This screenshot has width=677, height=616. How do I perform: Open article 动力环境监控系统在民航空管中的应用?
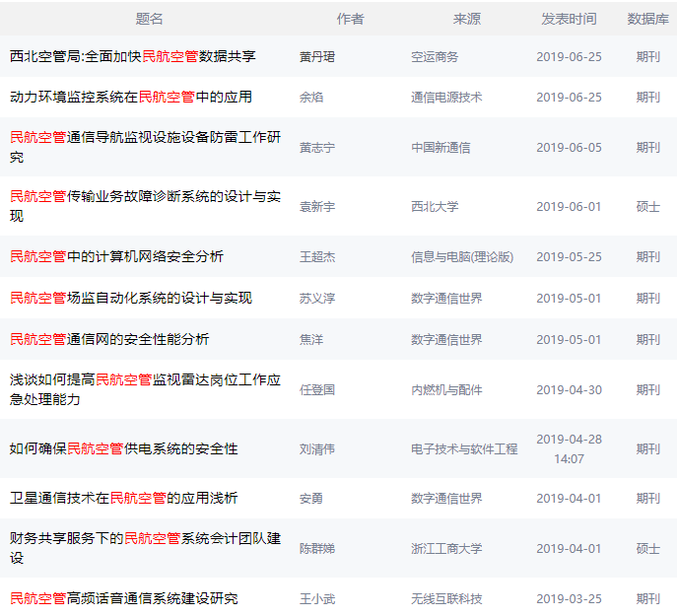tap(131, 98)
